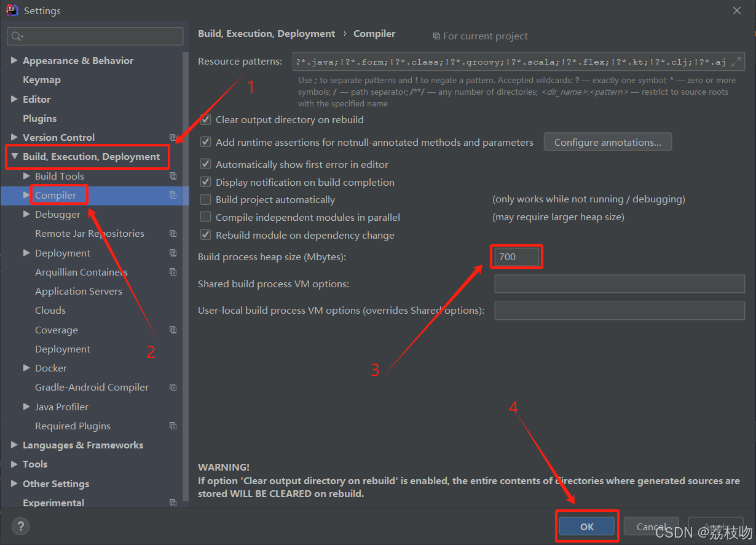756x545 pixels.
Task: Enable Compile independent modules in parallel
Action: pos(206,217)
